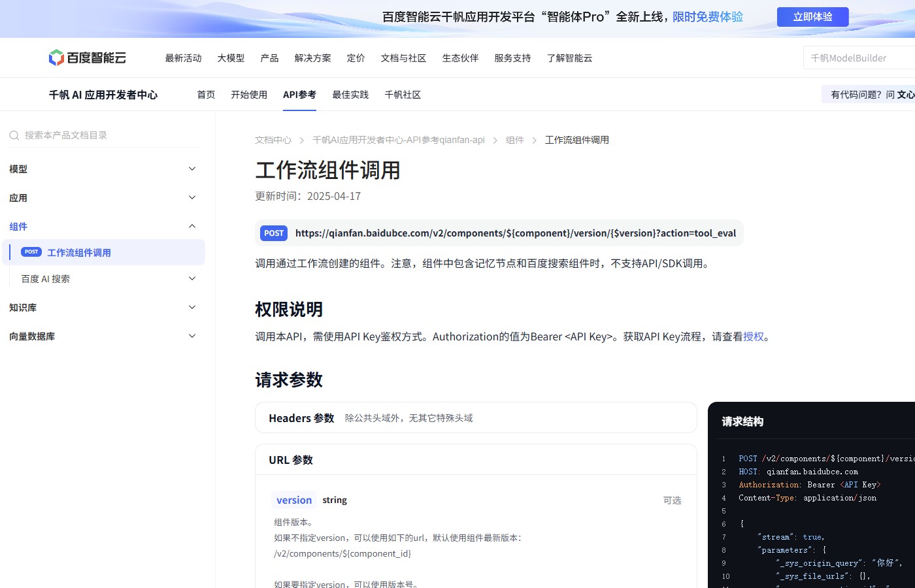Click the Content-Type line in code panel

click(807, 498)
